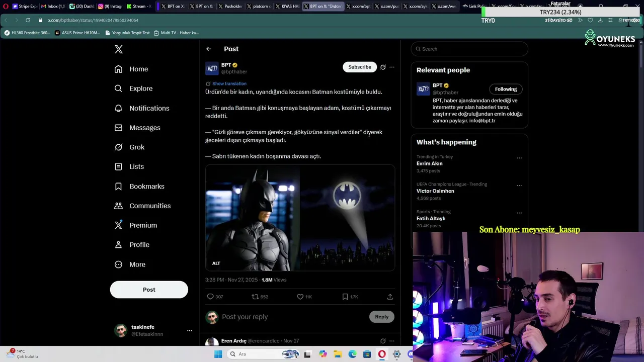Open the Windows Start menu

pos(218,354)
